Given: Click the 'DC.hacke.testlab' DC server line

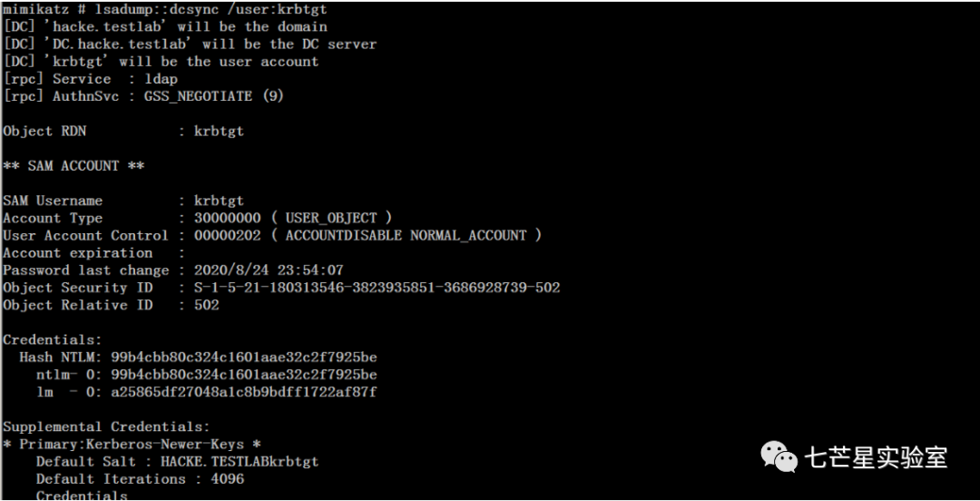Looking at the screenshot, I should coord(190,44).
